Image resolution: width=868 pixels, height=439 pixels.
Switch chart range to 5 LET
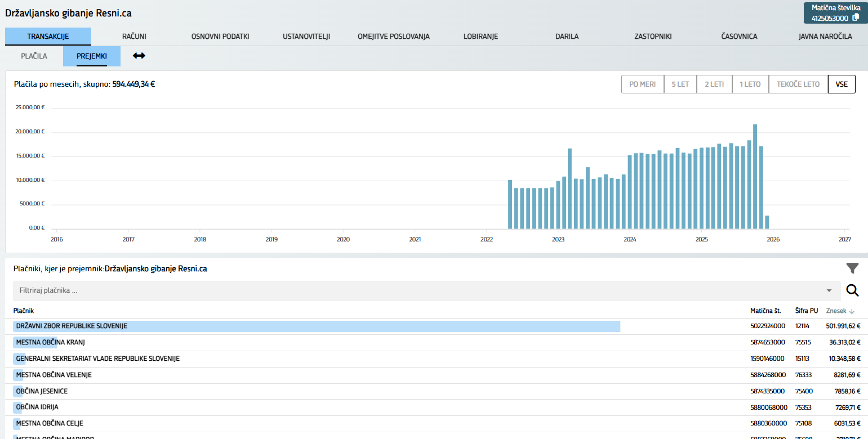tap(680, 84)
